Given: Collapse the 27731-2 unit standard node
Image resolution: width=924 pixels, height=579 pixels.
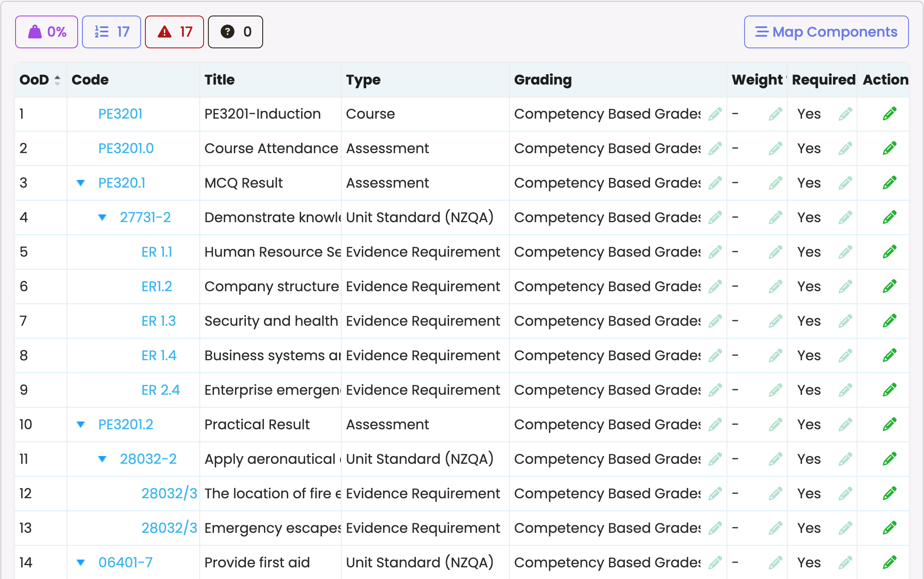Looking at the screenshot, I should click(102, 217).
